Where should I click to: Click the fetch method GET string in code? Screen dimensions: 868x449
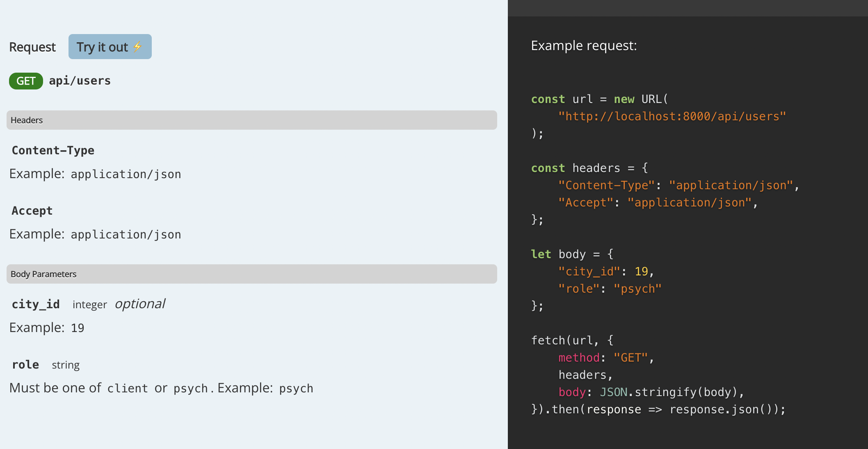(630, 357)
